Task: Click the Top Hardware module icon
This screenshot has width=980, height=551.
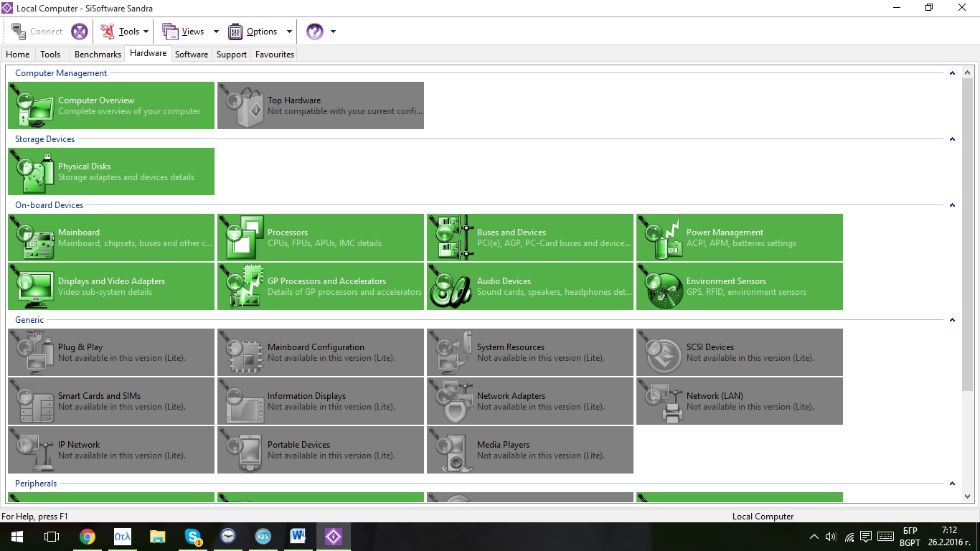Action: coord(242,105)
